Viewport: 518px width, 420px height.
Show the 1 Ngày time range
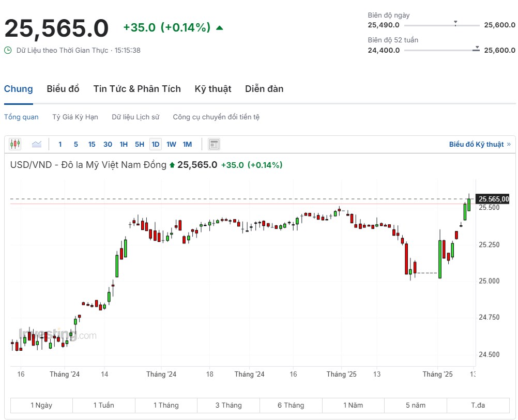(x=42, y=405)
